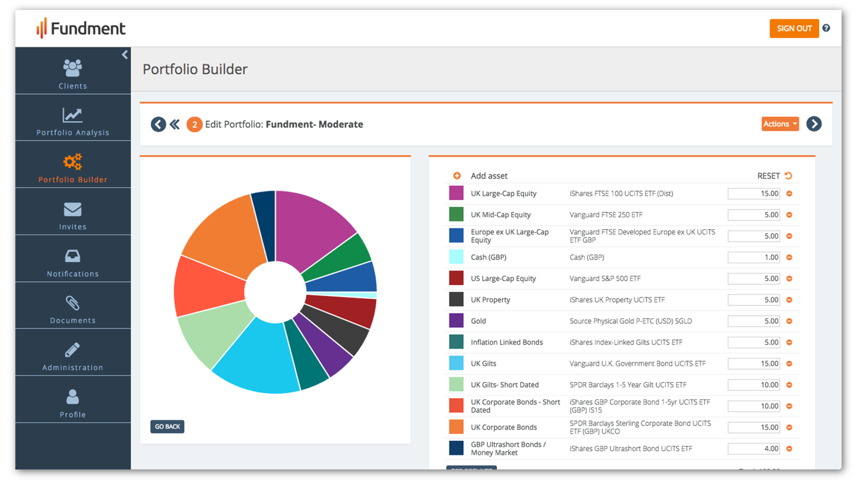Image resolution: width=868 pixels, height=490 pixels.
Task: Click 'Source Physical Gold P-ETC (USD) SGLD'
Action: point(631,321)
